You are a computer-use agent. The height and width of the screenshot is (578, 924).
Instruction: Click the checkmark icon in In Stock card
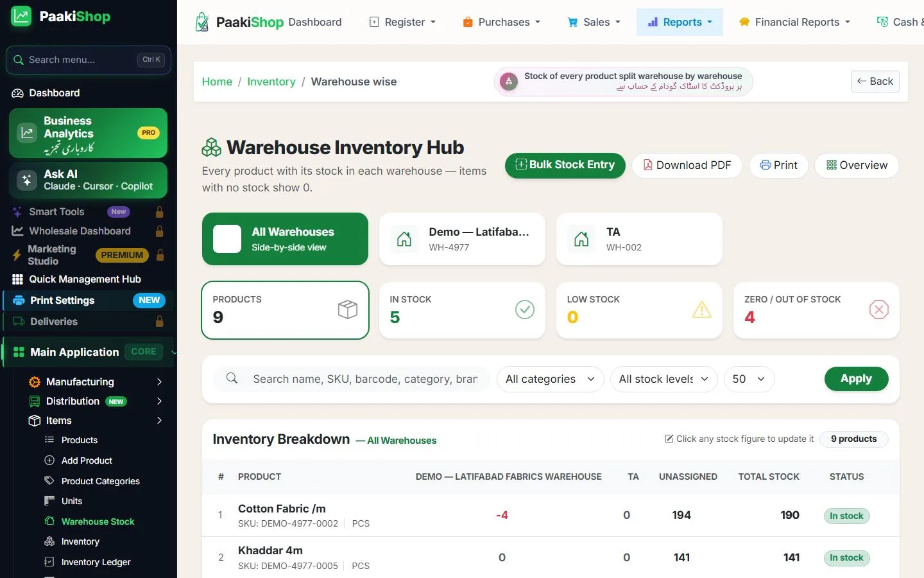(525, 310)
